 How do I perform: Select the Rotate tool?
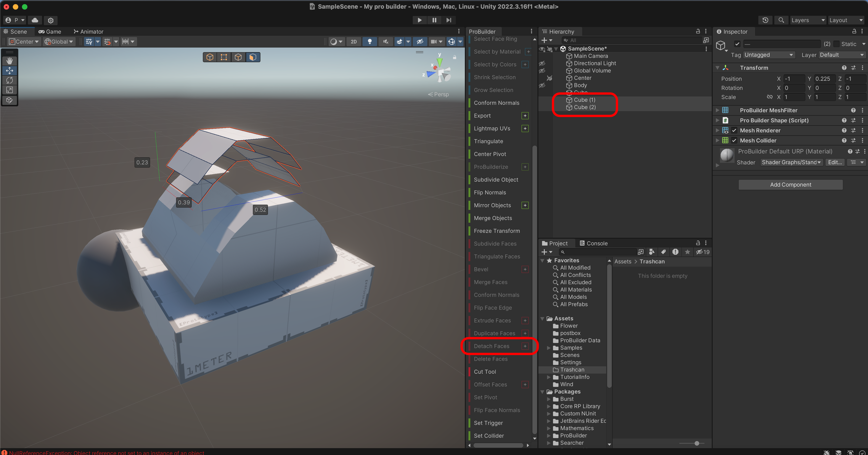click(9, 80)
